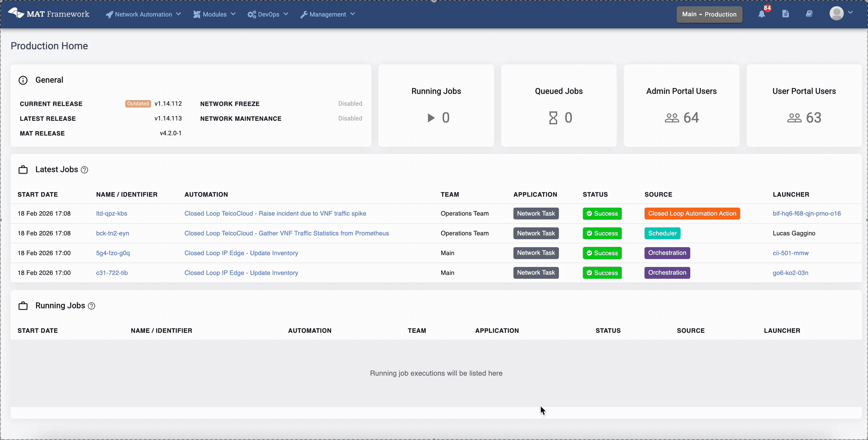Open Gather VNF Traffic Statistics automation link
This screenshot has width=868, height=440.
pyautogui.click(x=286, y=233)
